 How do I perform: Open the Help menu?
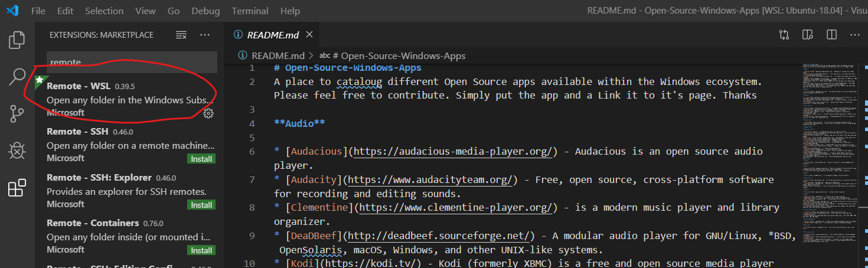click(290, 11)
